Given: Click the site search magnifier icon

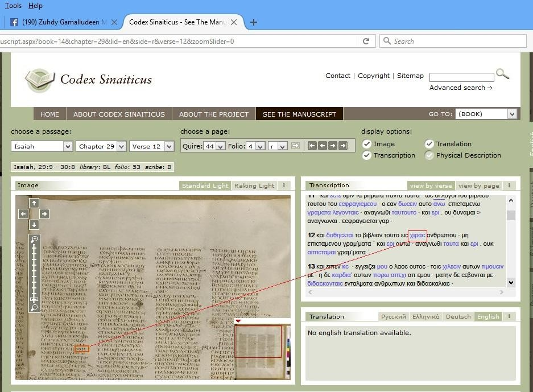Looking at the screenshot, I should pos(502,74).
